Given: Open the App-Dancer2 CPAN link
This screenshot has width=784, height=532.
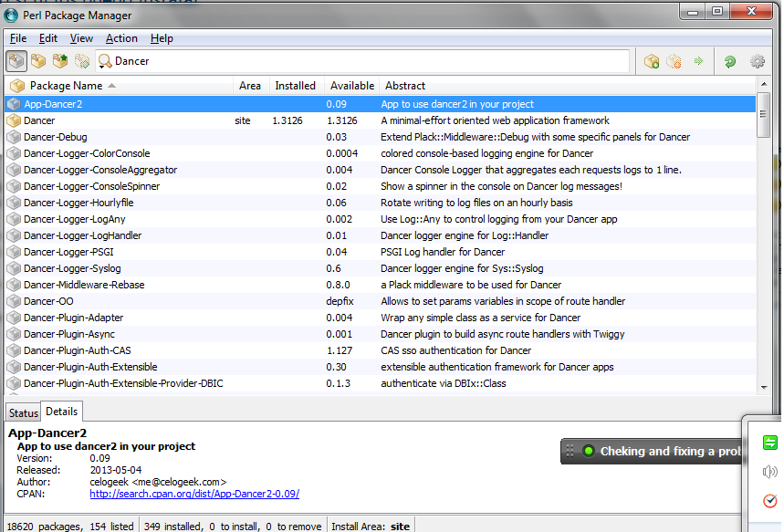Looking at the screenshot, I should click(194, 494).
